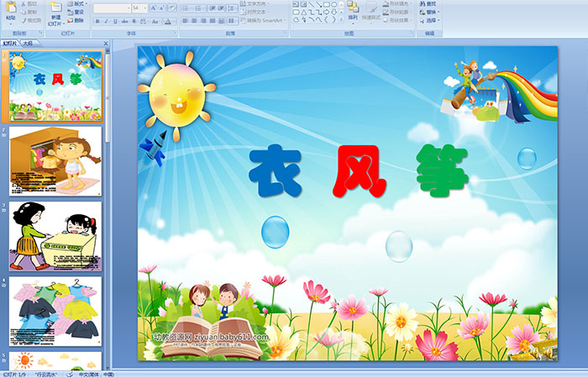This screenshot has width=588, height=377.
Task: Toggle Strikethrough formatting
Action: click(x=124, y=21)
